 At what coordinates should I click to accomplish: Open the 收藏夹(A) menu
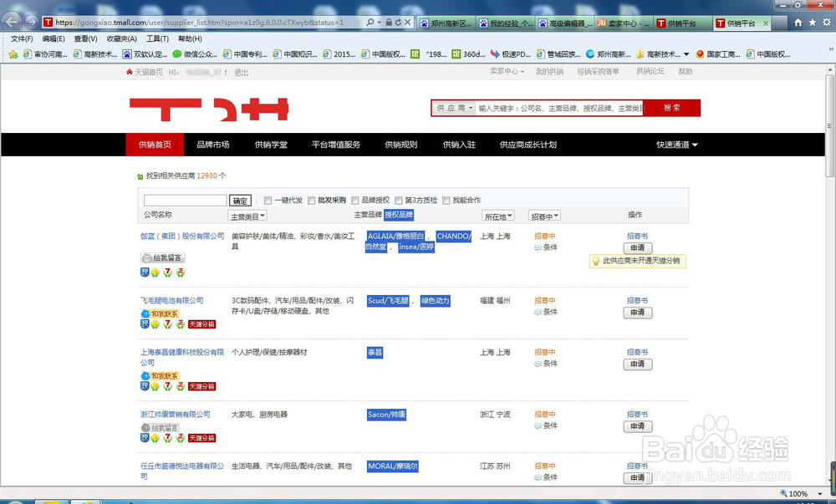click(x=121, y=39)
